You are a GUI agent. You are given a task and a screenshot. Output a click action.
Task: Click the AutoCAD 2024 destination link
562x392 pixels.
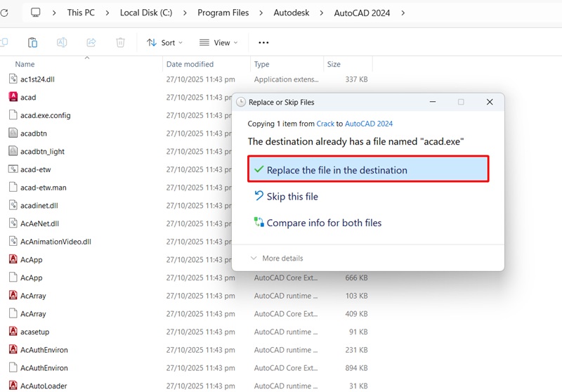(x=369, y=124)
